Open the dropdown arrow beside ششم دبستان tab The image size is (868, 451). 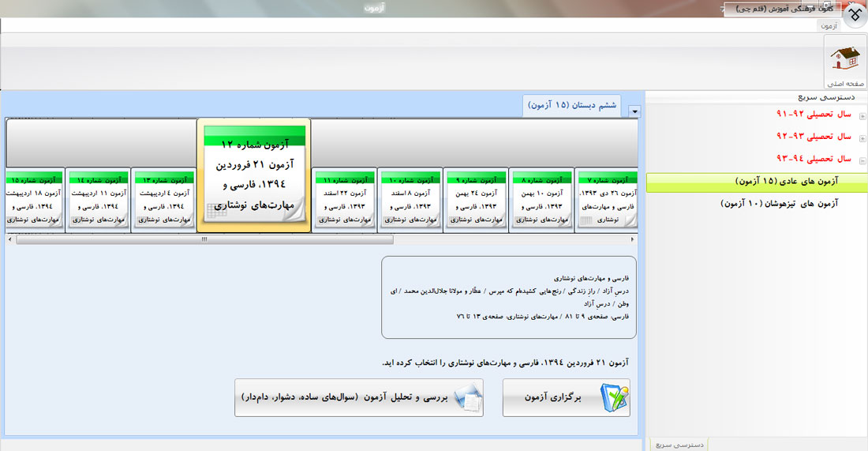(x=634, y=111)
